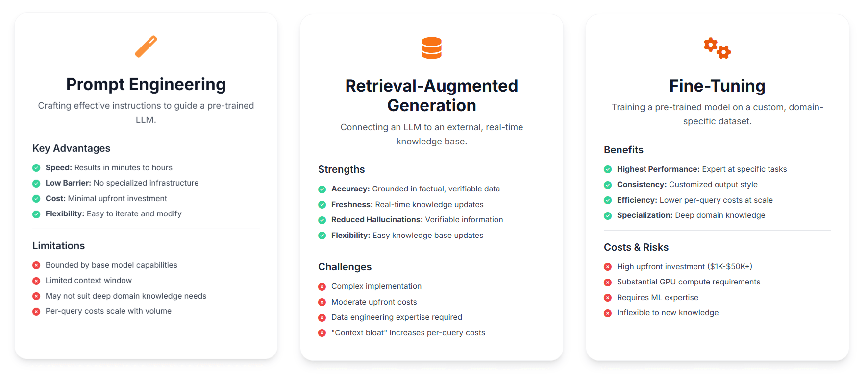Screen dimensions: 868x378
Task: Click the red X beside Requires ML expertise
Action: point(608,298)
